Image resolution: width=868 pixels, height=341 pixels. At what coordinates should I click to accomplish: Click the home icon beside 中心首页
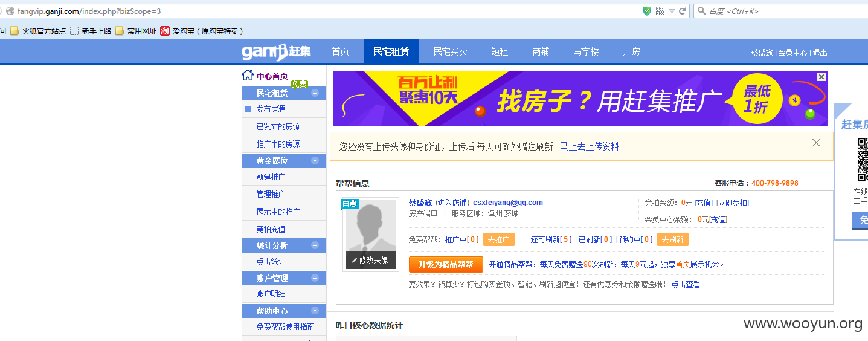coord(247,76)
